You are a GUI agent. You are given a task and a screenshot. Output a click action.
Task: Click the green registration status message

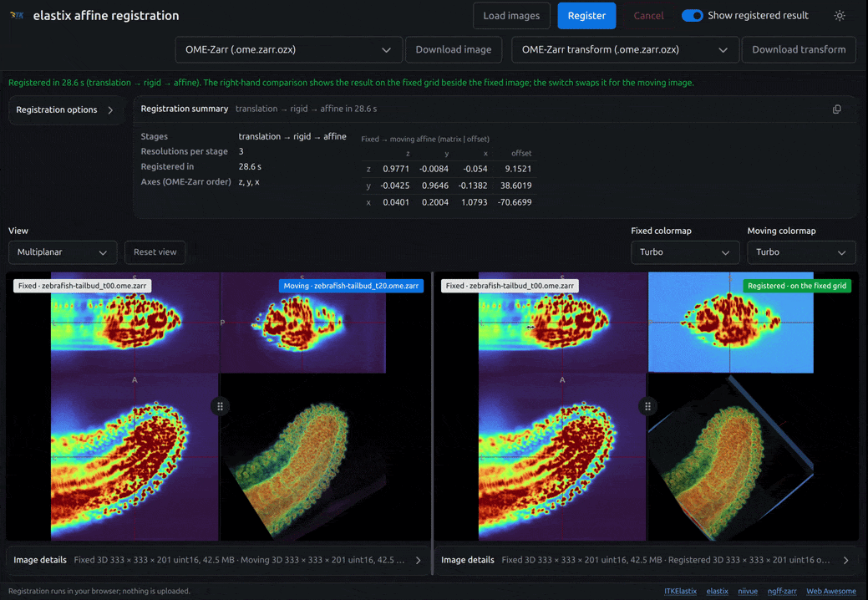click(x=351, y=83)
